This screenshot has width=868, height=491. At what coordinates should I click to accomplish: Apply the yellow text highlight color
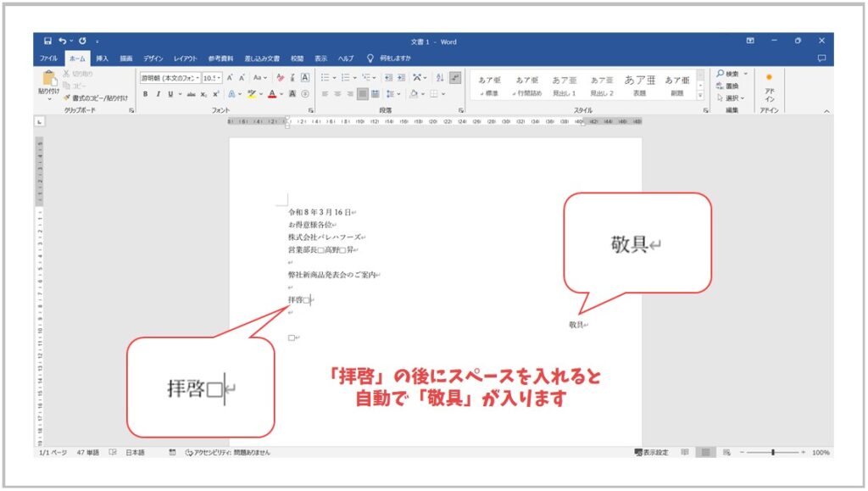(x=252, y=94)
